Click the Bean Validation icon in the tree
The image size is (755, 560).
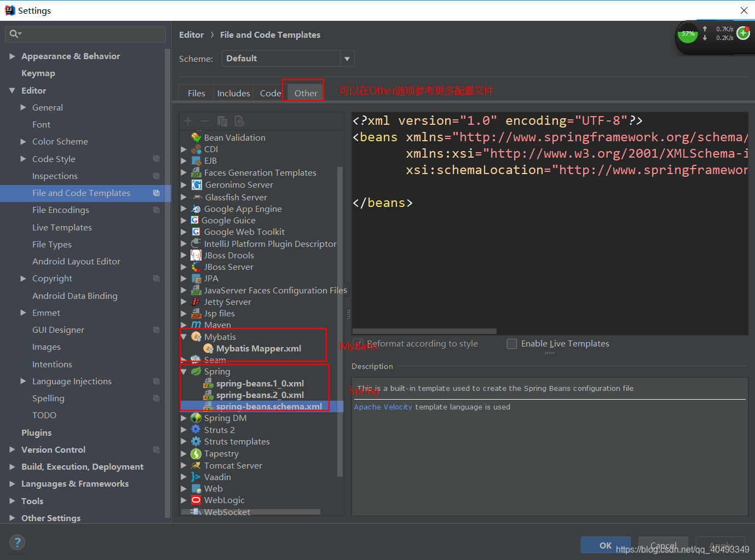click(196, 137)
